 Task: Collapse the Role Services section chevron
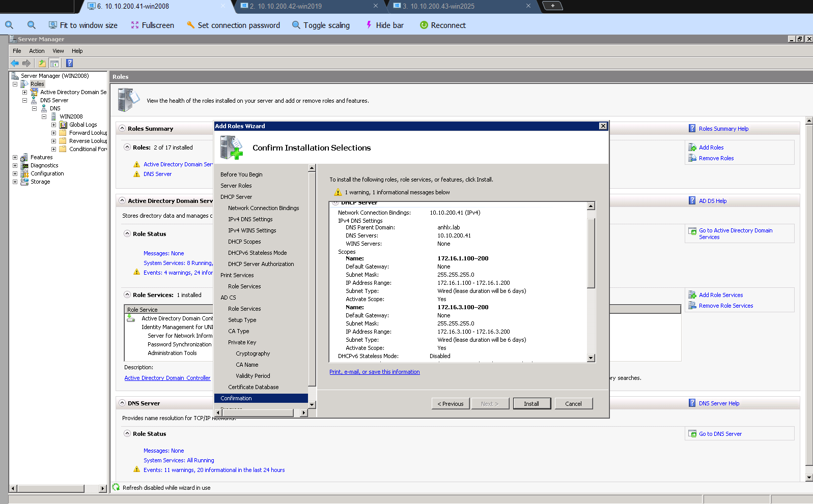point(127,294)
